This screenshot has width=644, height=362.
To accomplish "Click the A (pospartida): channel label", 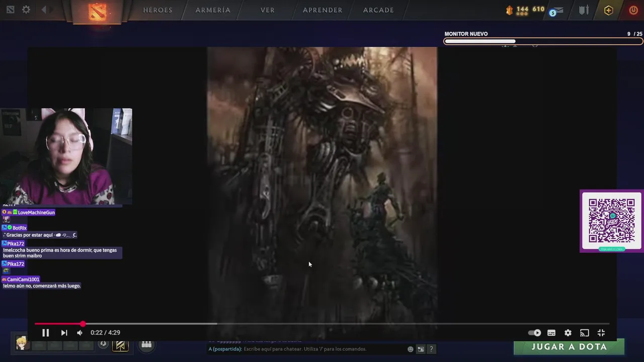I will coord(225,349).
